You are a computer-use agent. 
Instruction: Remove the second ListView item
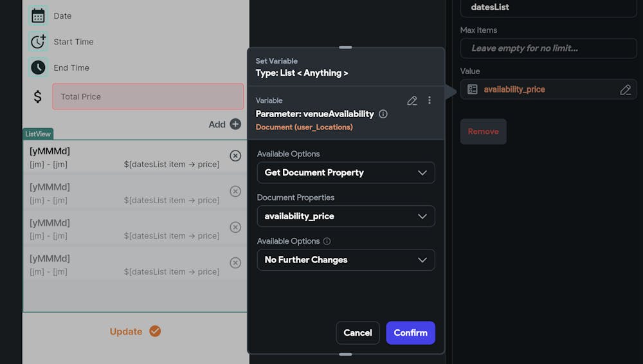235,191
